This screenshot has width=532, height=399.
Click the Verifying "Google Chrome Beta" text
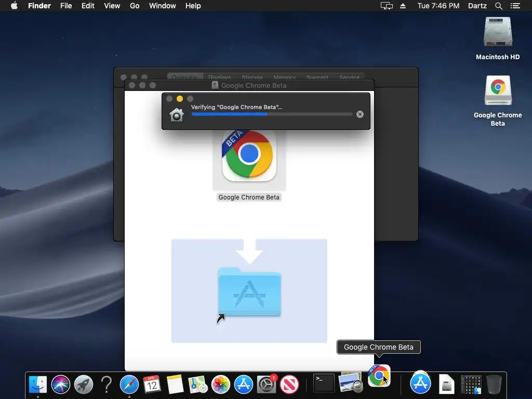236,107
